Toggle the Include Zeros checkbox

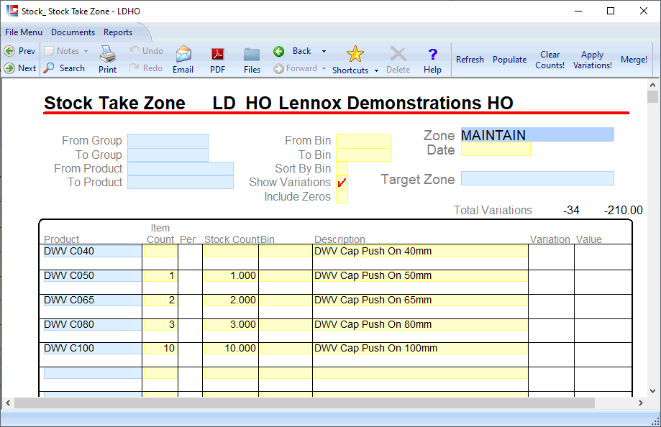coord(342,197)
